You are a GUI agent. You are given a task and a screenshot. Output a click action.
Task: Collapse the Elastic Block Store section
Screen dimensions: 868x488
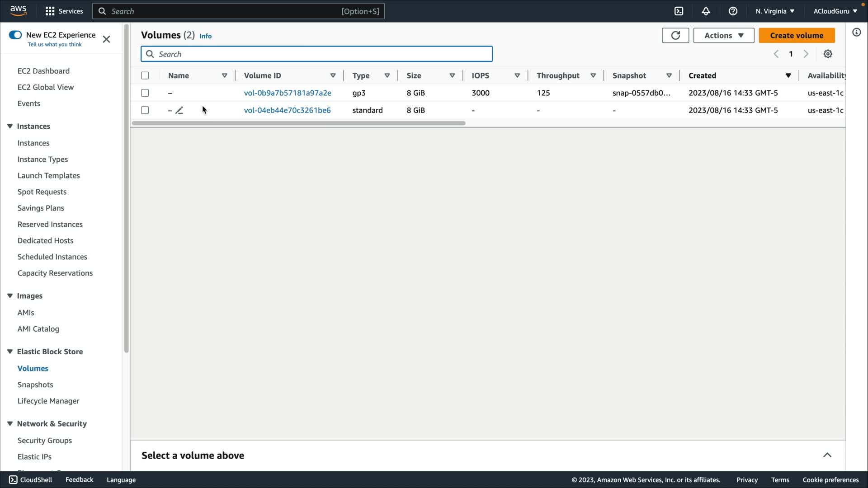(x=10, y=352)
